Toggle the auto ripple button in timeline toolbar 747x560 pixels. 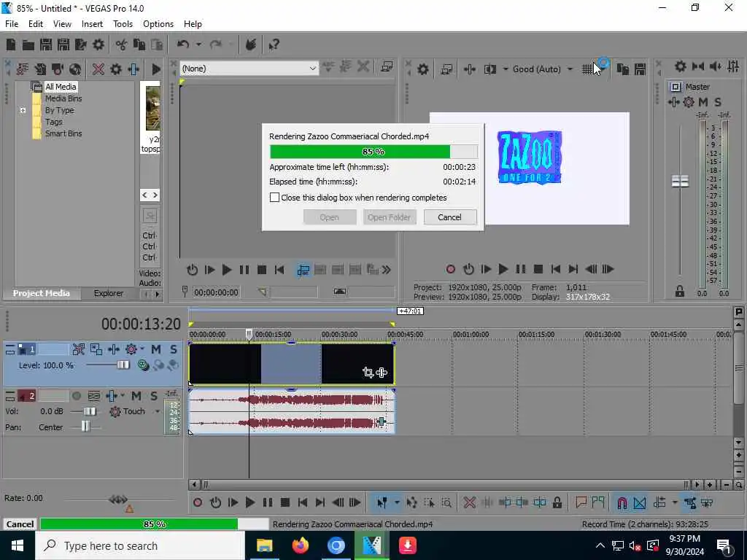(x=659, y=502)
